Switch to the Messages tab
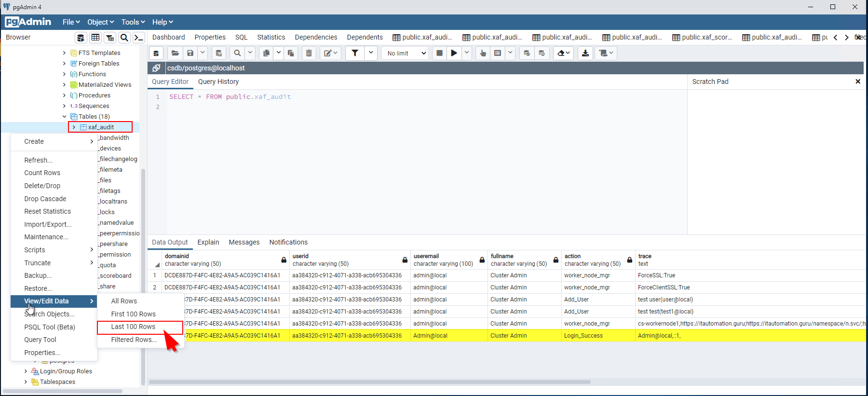 coord(244,242)
